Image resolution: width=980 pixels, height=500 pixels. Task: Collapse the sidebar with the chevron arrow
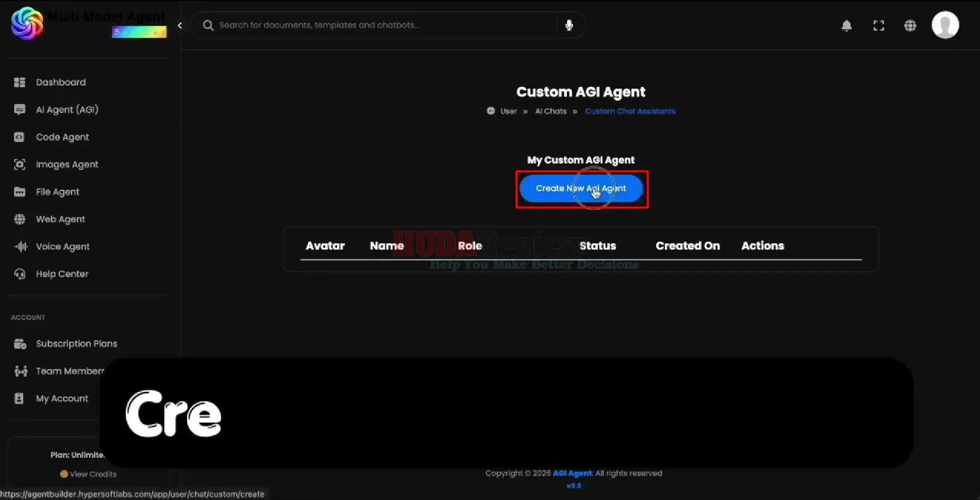[180, 25]
